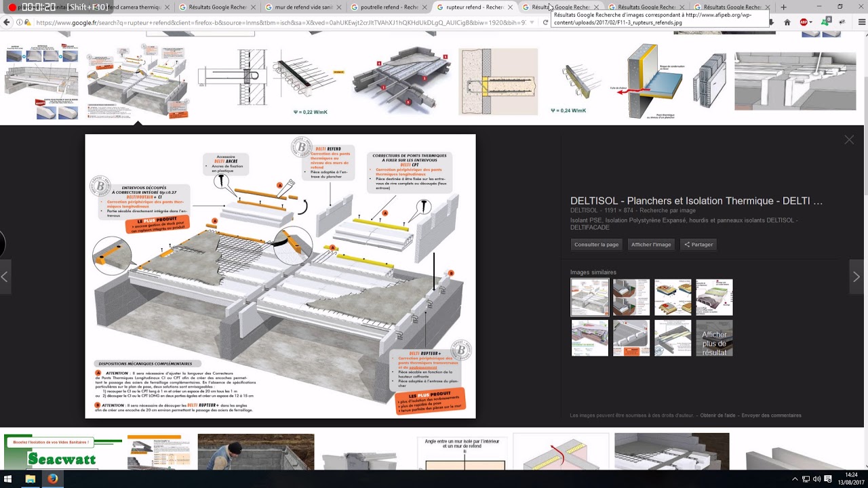This screenshot has height=488, width=868.
Task: Expand the URL bar history dropdown
Action: 532,22
